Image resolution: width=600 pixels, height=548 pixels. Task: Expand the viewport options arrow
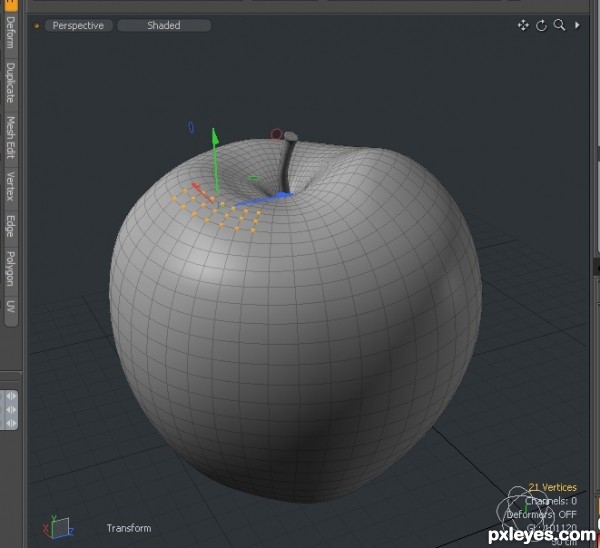(577, 25)
